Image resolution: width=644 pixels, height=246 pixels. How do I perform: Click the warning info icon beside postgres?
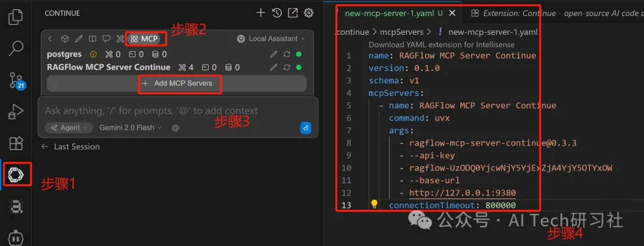coord(93,54)
